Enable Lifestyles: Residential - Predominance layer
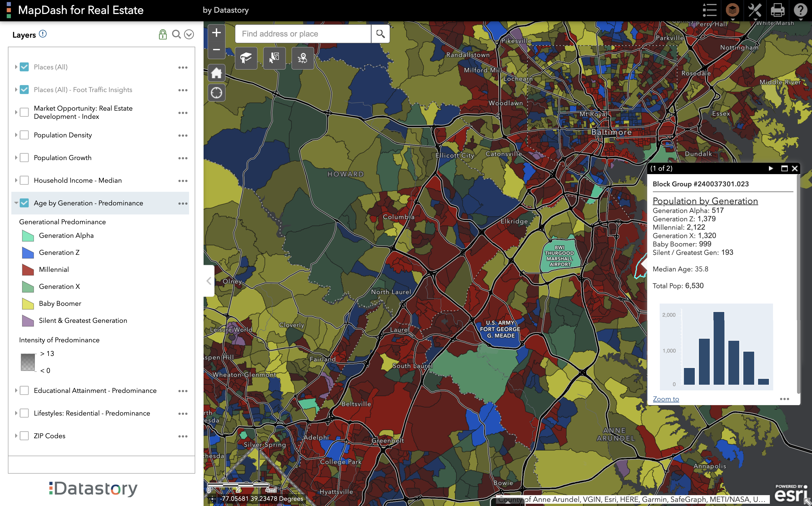Viewport: 812px width, 506px height. tap(24, 413)
